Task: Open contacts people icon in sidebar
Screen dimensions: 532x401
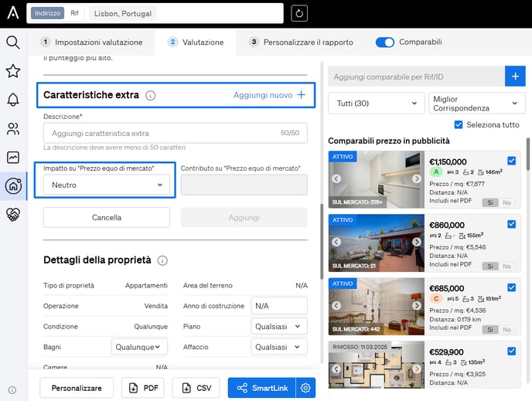Action: coord(13,128)
